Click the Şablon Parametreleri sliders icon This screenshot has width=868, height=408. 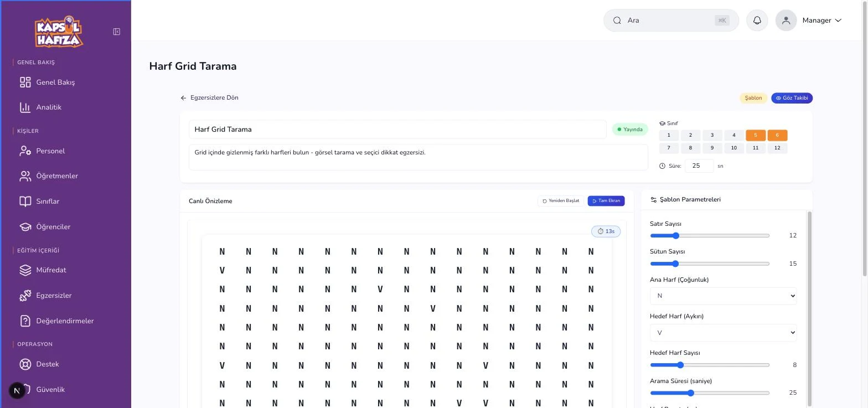coord(653,200)
